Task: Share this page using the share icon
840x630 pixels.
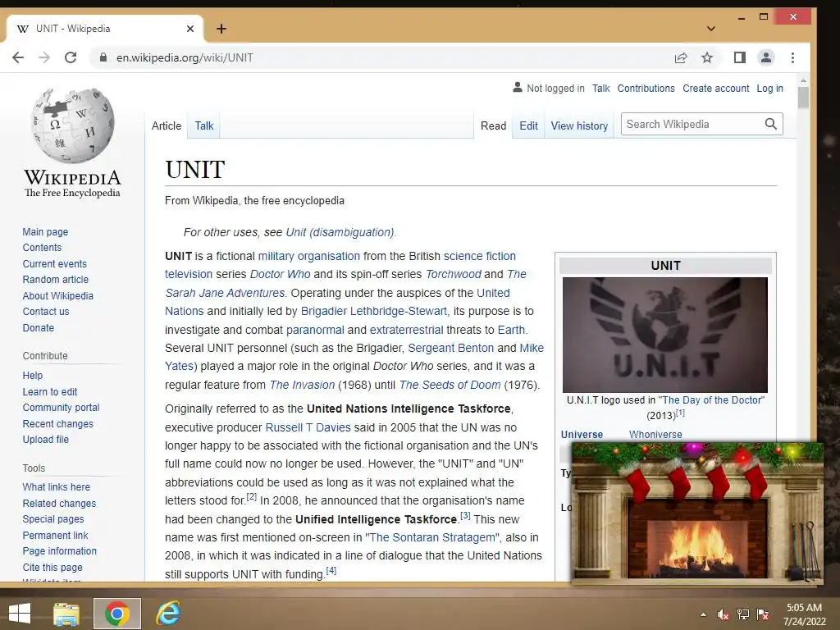Action: [681, 58]
